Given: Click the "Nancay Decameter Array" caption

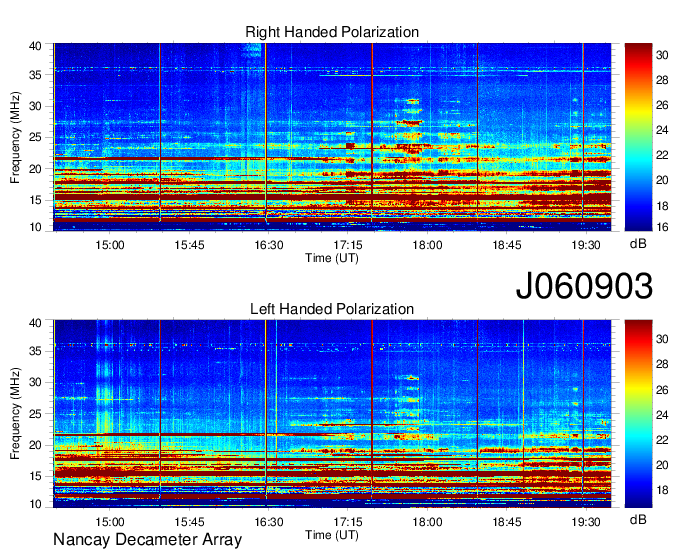Looking at the screenshot, I should (147, 539).
